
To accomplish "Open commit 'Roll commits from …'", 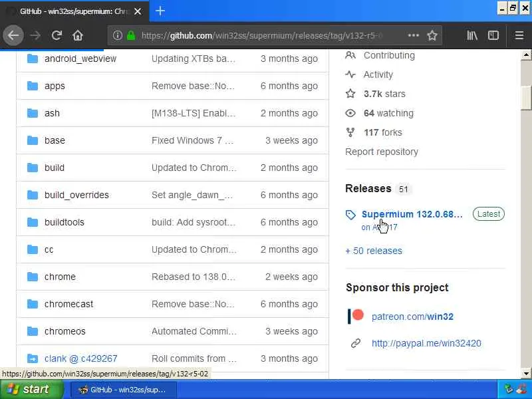I will tap(194, 358).
